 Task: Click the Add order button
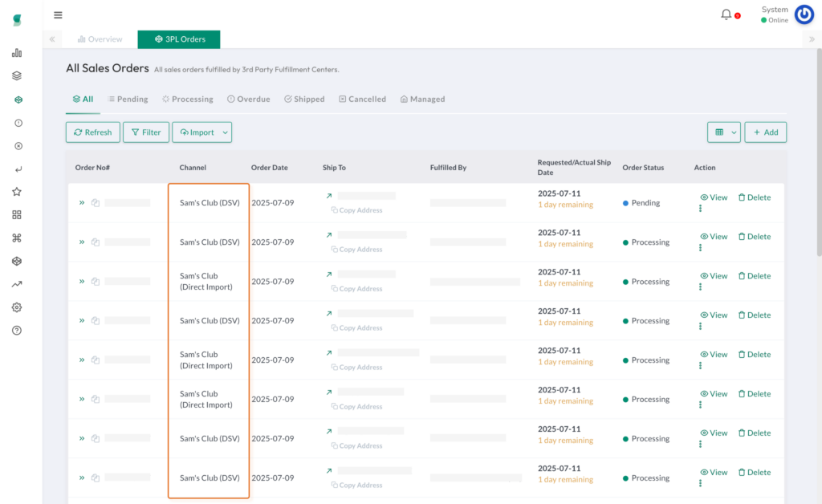click(x=765, y=132)
